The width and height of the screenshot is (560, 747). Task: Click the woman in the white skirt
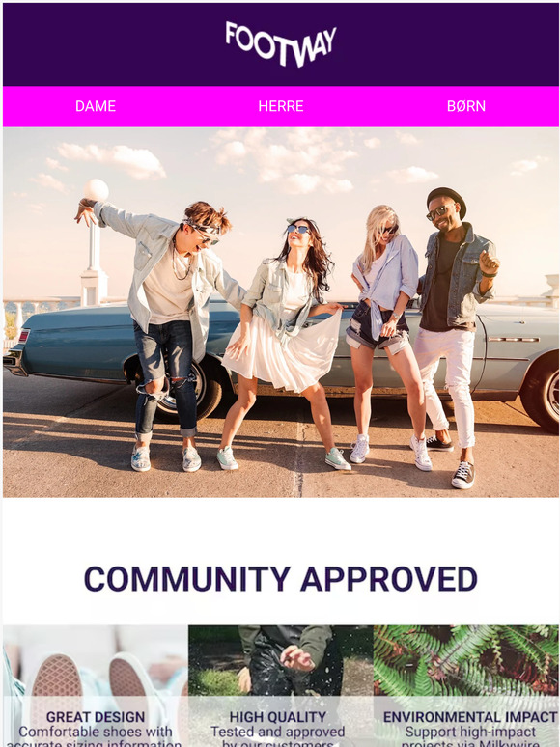(x=286, y=343)
